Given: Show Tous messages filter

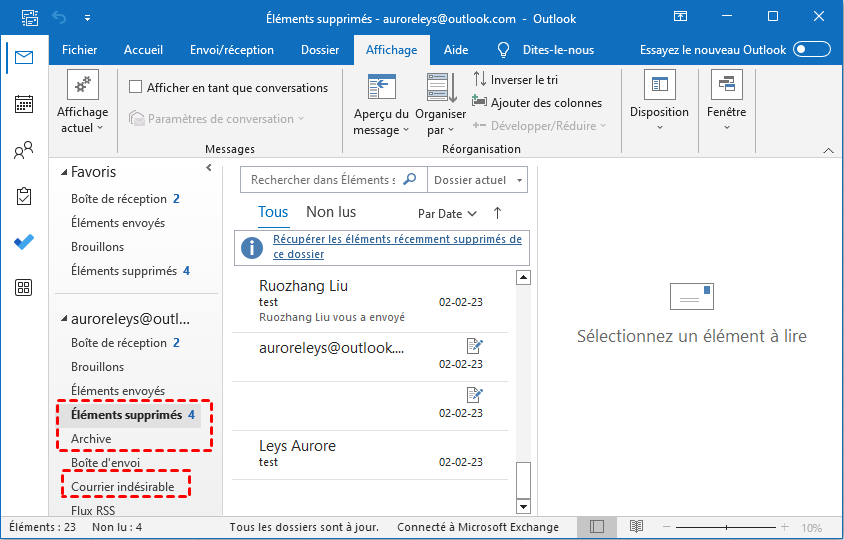Looking at the screenshot, I should tap(273, 212).
